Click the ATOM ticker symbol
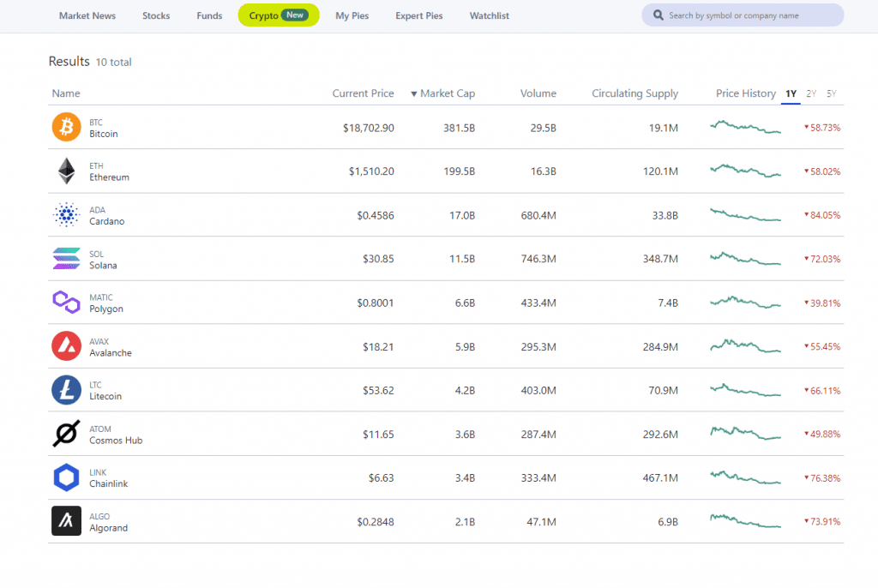 (100, 429)
